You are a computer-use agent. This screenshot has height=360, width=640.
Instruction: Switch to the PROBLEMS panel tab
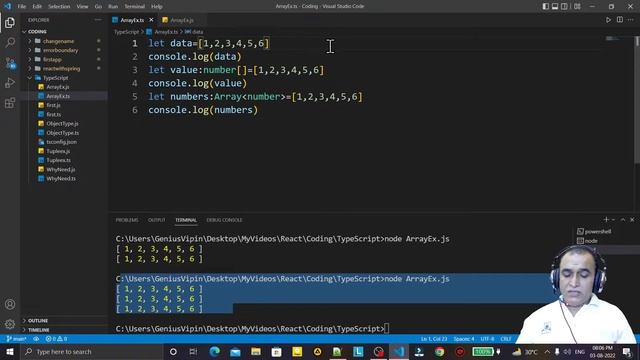coord(127,220)
